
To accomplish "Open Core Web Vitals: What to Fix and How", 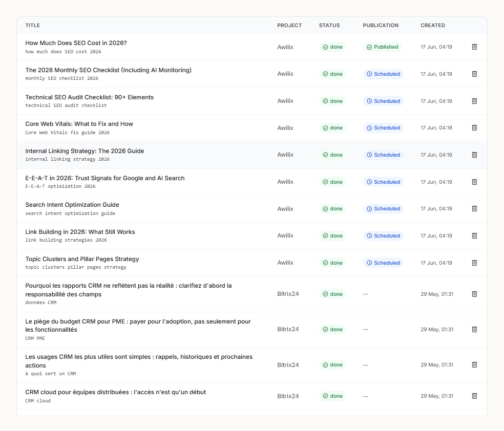I will [x=79, y=124].
